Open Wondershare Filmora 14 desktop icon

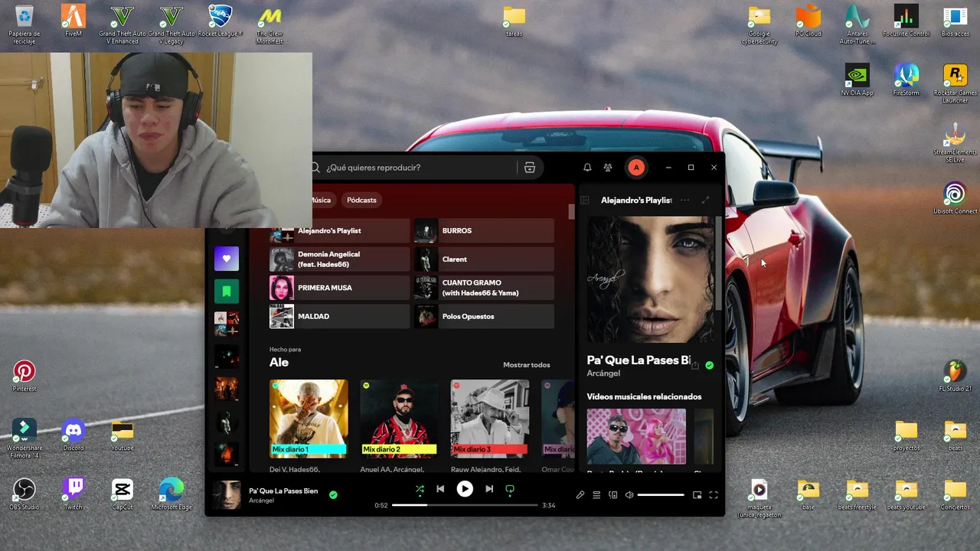pyautogui.click(x=24, y=439)
